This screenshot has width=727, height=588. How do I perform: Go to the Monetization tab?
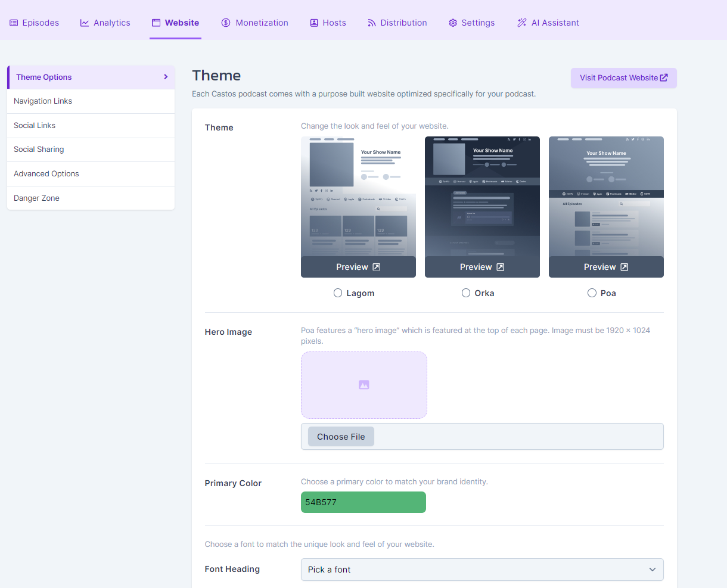tap(255, 23)
